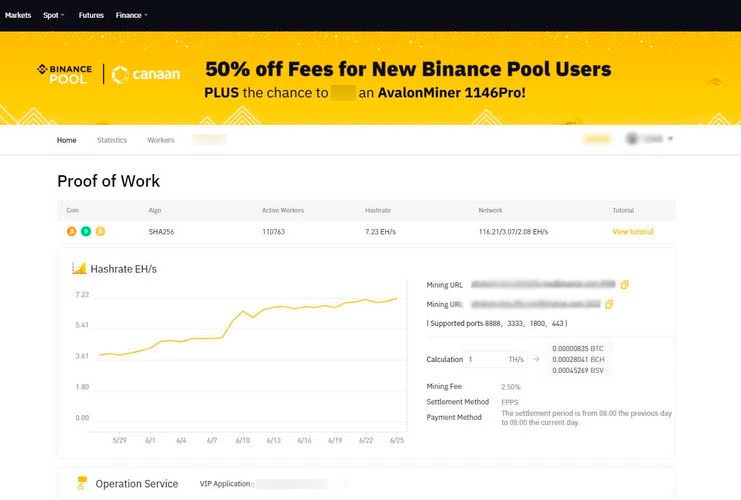Click the Binance Pool logo in banner
The height and width of the screenshot is (500, 741).
tap(64, 74)
